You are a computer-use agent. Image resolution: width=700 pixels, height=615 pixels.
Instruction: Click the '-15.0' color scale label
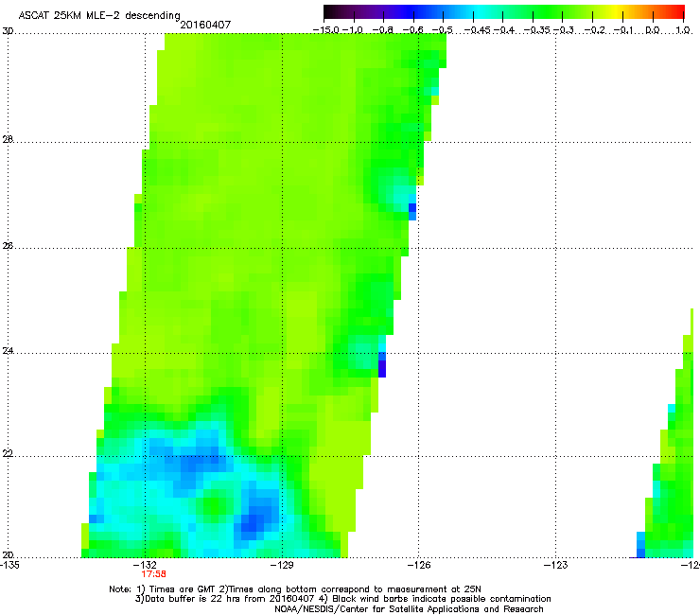325,30
